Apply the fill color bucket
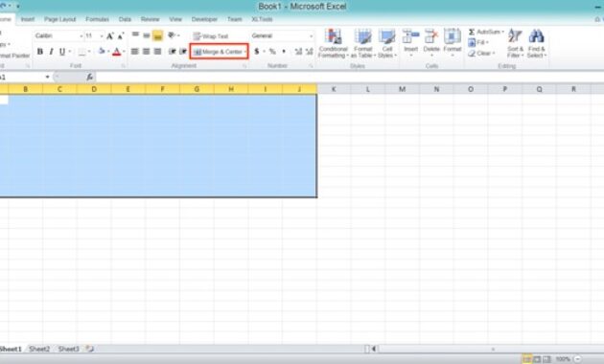Screen dimensions: 604x364 pos(102,51)
